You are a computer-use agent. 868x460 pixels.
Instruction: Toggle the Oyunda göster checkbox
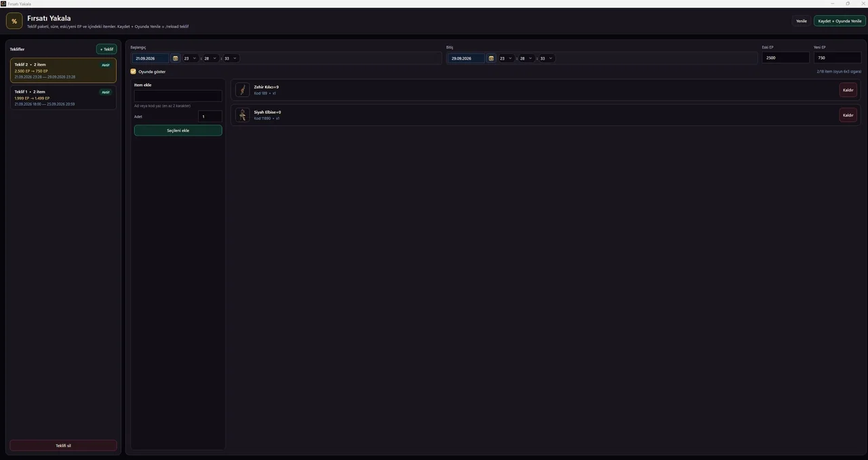(134, 71)
